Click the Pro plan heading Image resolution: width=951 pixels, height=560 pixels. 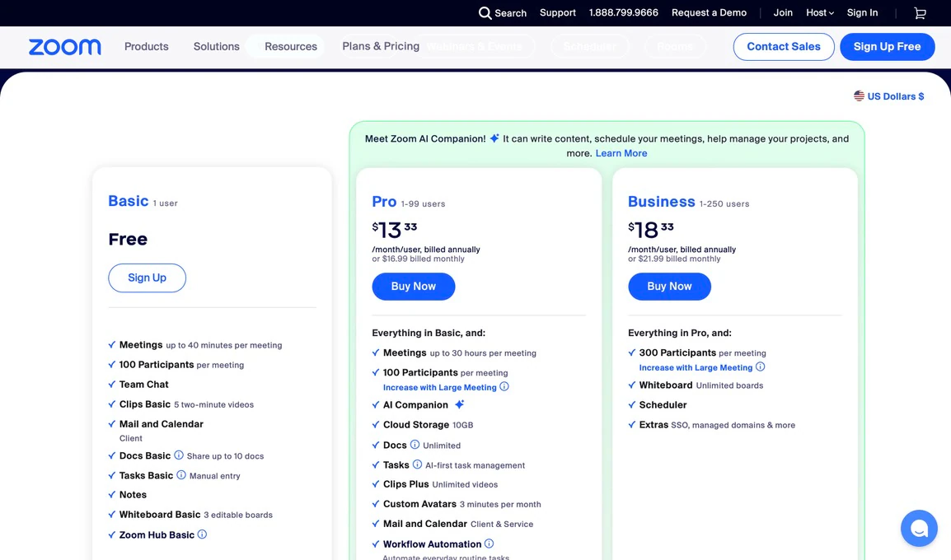point(385,201)
